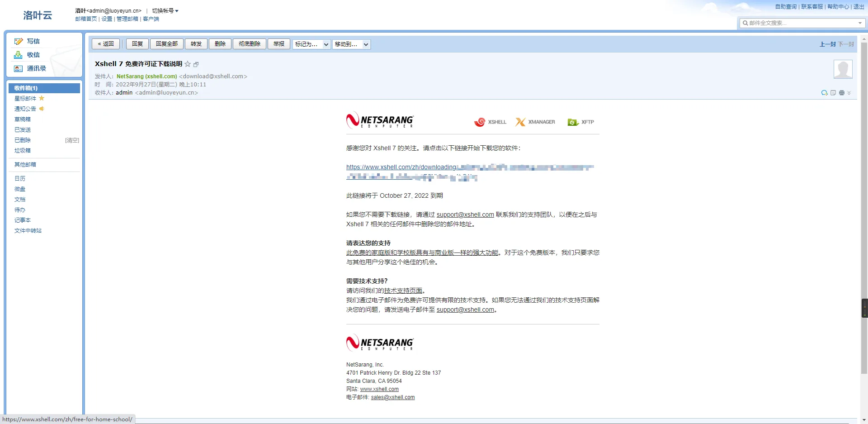The height and width of the screenshot is (424, 868).
Task: Click the 技术支持页面 link
Action: (x=403, y=291)
